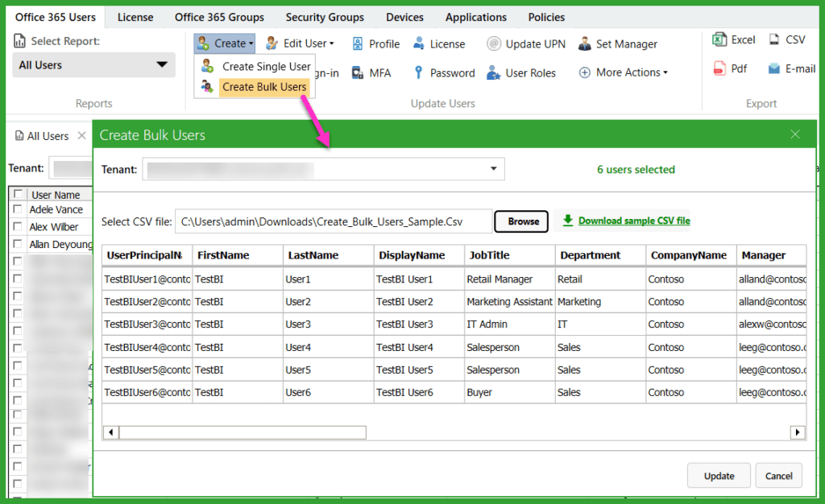Click the 6 users selected text

tap(636, 170)
